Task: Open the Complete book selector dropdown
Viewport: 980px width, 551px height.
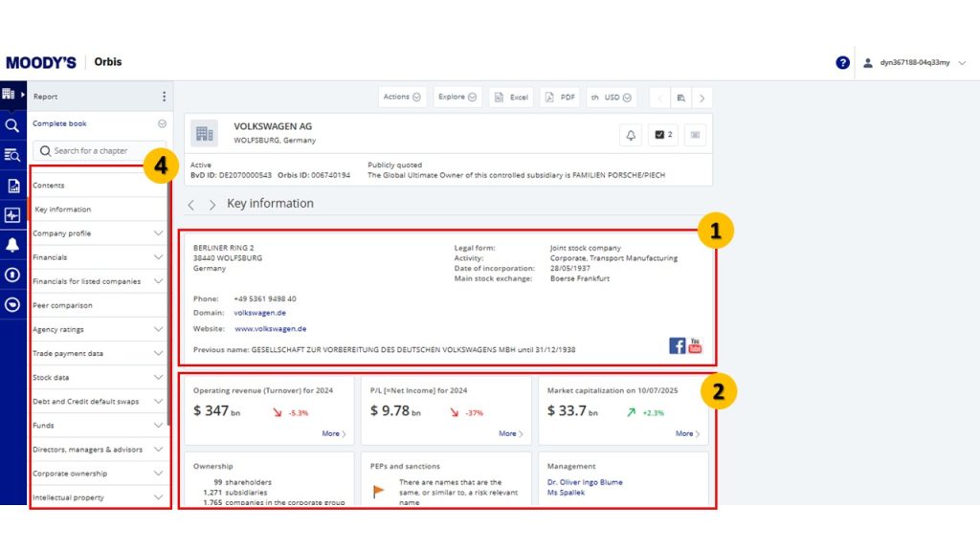Action: pyautogui.click(x=162, y=123)
